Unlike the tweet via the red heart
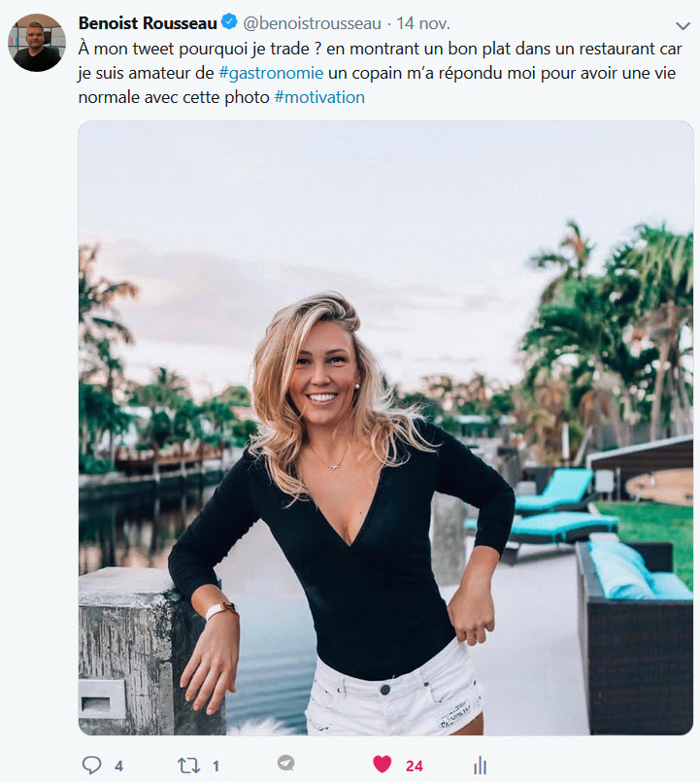The height and width of the screenshot is (782, 700). (383, 765)
